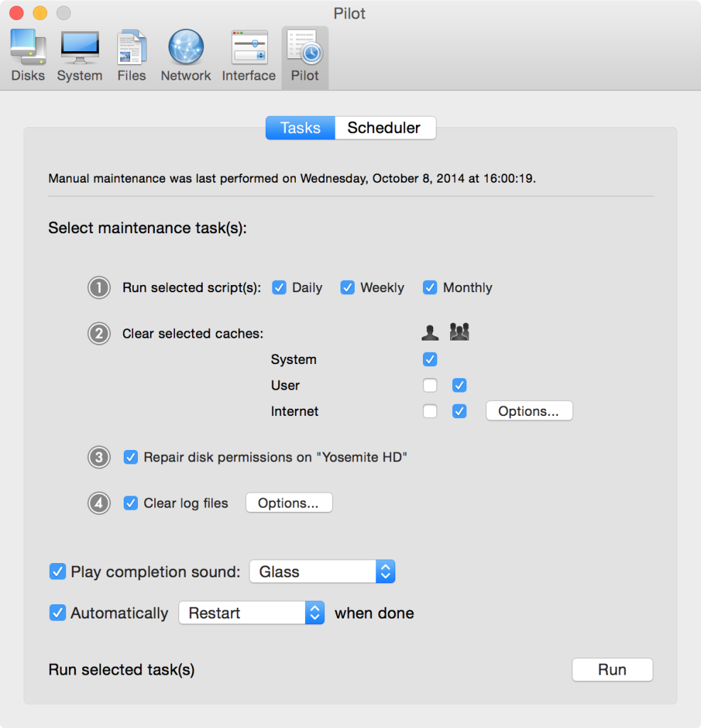Click the all-users cache column icon

459,332
